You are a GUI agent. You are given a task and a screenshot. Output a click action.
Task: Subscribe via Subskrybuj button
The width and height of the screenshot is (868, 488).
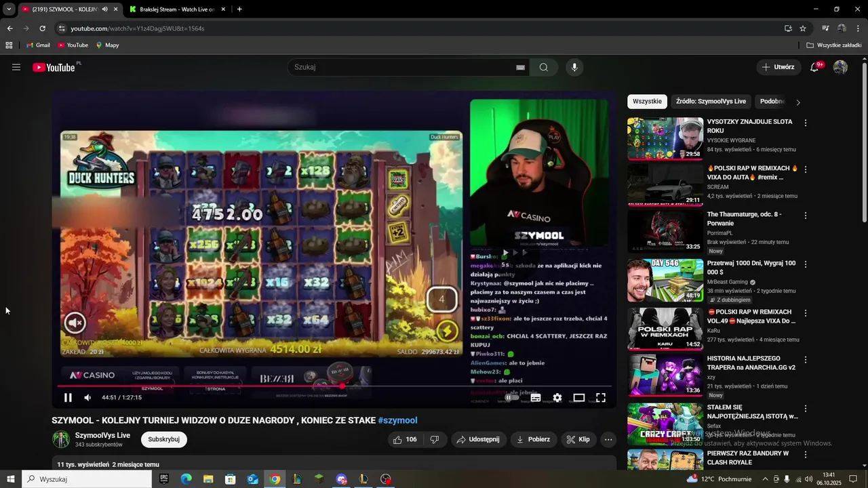click(x=164, y=439)
